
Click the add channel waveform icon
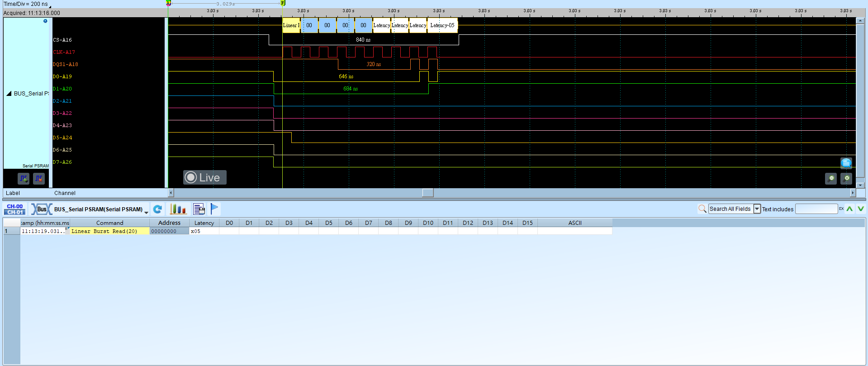tap(24, 179)
